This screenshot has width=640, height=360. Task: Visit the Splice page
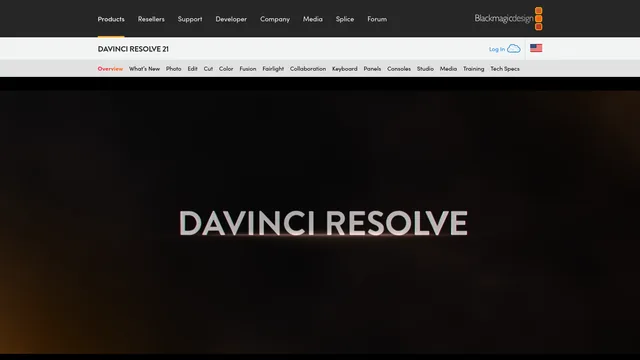[x=344, y=19]
